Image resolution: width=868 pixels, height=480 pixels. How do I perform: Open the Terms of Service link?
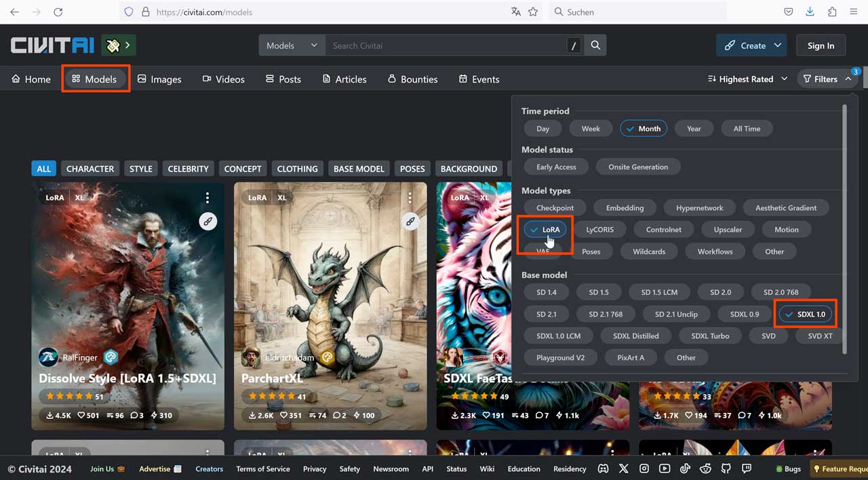263,468
